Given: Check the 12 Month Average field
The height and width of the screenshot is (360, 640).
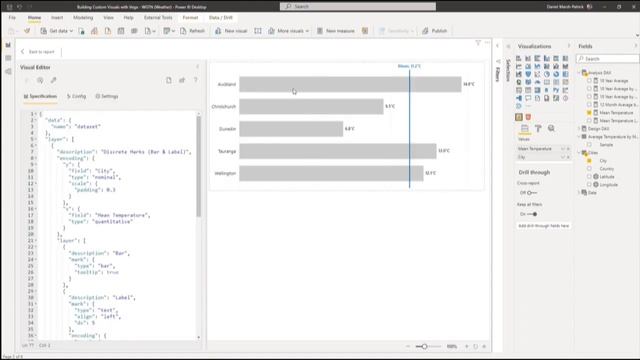Looking at the screenshot, I should [589, 104].
